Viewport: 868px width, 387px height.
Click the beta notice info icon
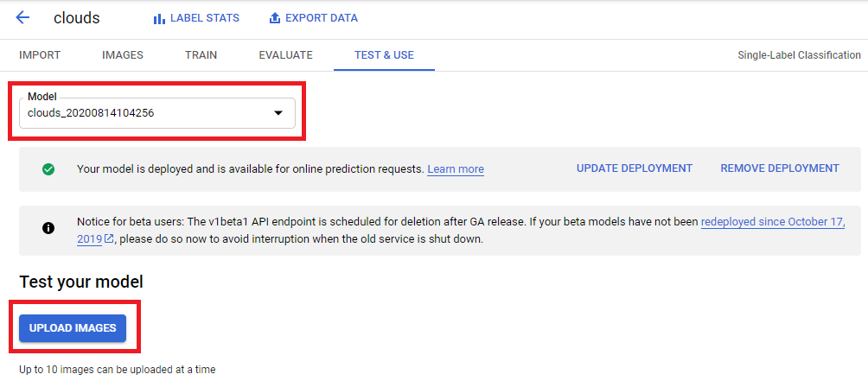tap(48, 227)
